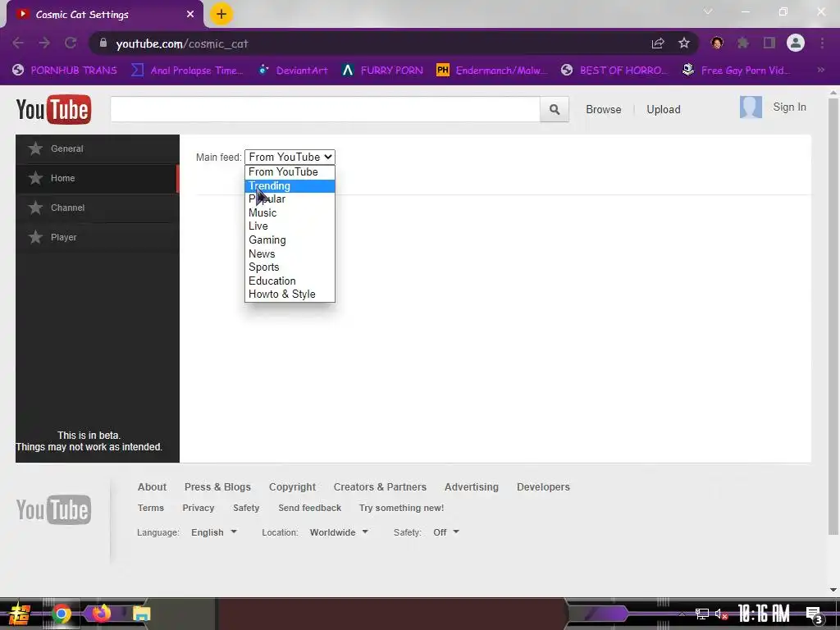This screenshot has height=630, width=840.
Task: Switch to the Home settings section
Action: (98, 178)
